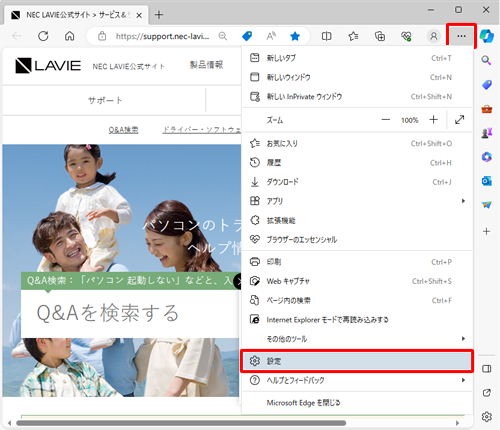Open 設定 from the menu
The height and width of the screenshot is (430, 500).
point(357,361)
